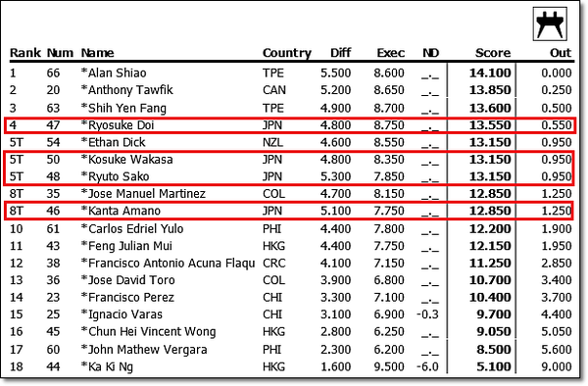Click the top score 14.100
The height and width of the screenshot is (386, 588).
point(490,72)
